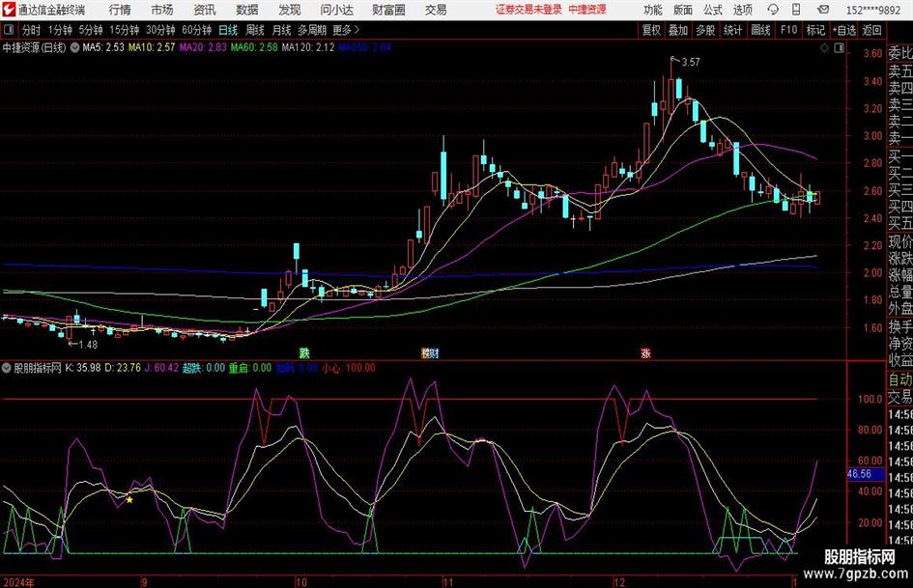913x588 pixels.
Task: Open the 市场 menu
Action: [x=162, y=10]
